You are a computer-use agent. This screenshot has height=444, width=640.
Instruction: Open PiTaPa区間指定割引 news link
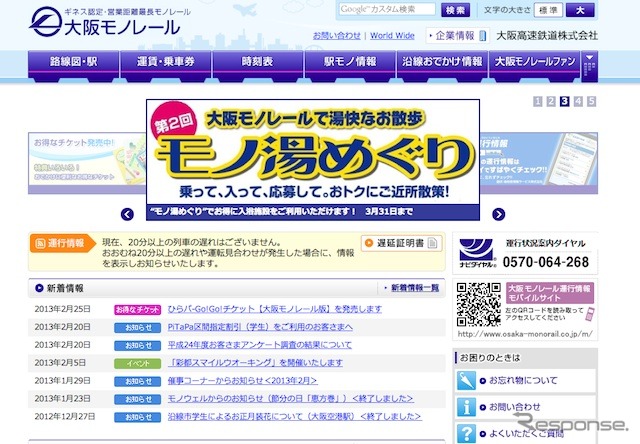[x=260, y=327]
